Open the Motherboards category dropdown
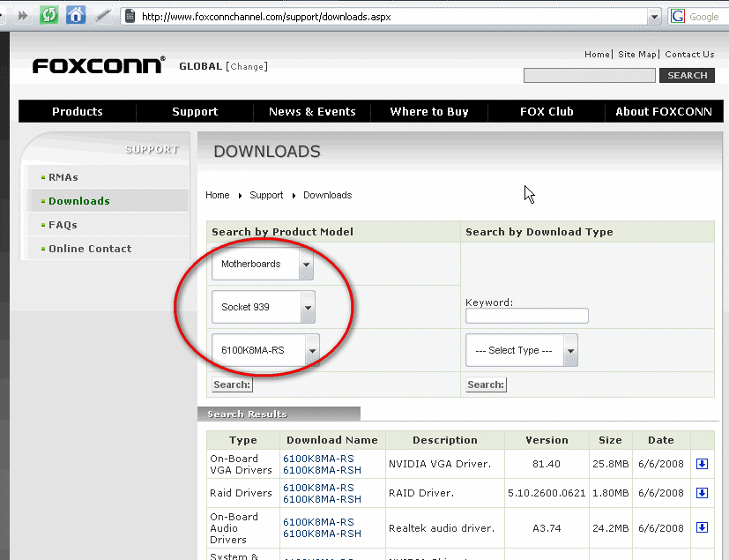The height and width of the screenshot is (560, 729). [263, 264]
